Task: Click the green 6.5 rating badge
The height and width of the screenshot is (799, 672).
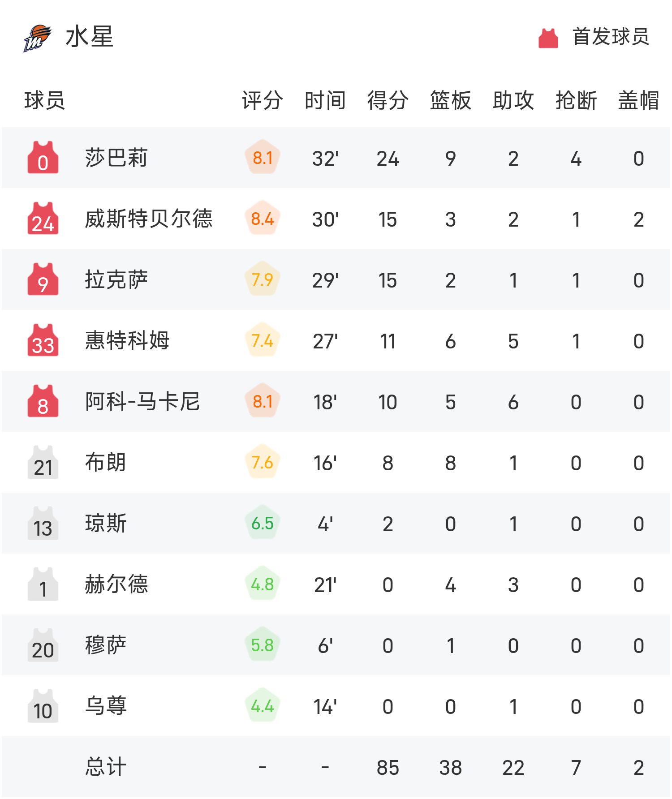Action: pos(263,524)
